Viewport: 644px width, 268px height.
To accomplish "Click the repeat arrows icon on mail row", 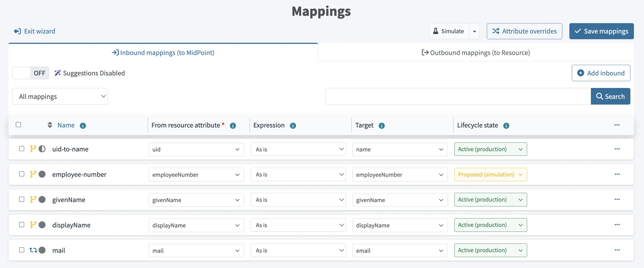I will pos(33,250).
